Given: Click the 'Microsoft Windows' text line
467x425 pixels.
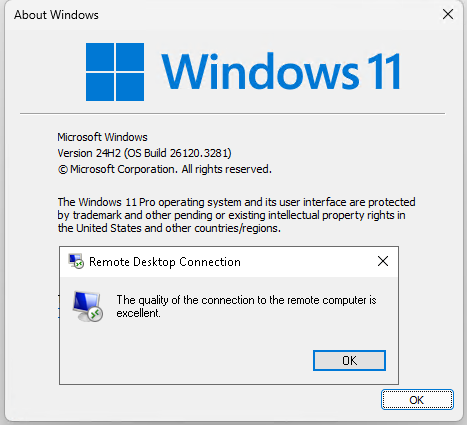Looking at the screenshot, I should click(102, 137).
